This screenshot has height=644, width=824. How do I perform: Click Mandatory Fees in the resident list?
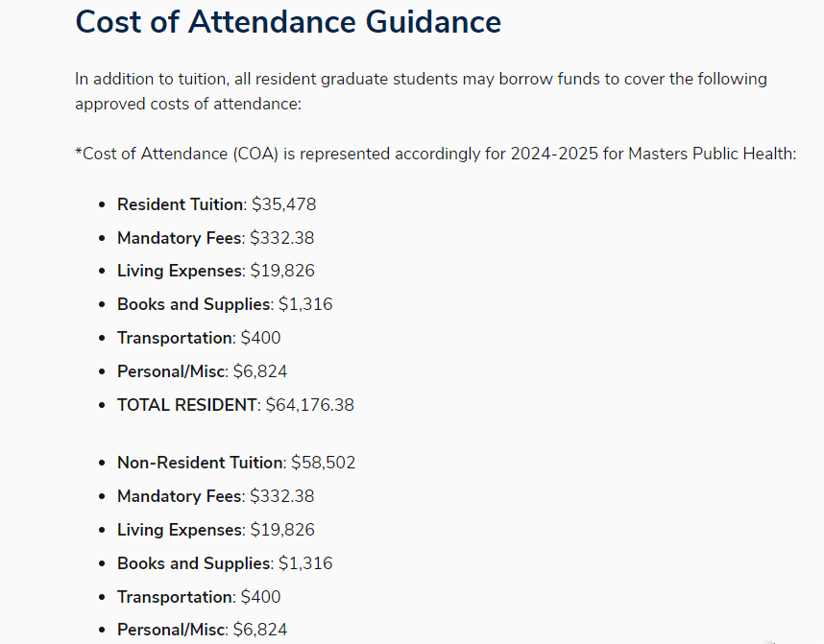coord(180,238)
